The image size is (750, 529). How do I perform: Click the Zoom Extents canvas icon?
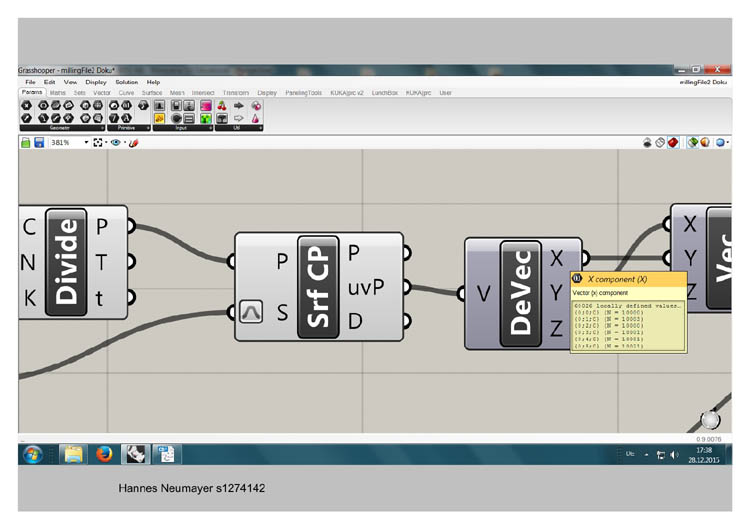tap(98, 143)
